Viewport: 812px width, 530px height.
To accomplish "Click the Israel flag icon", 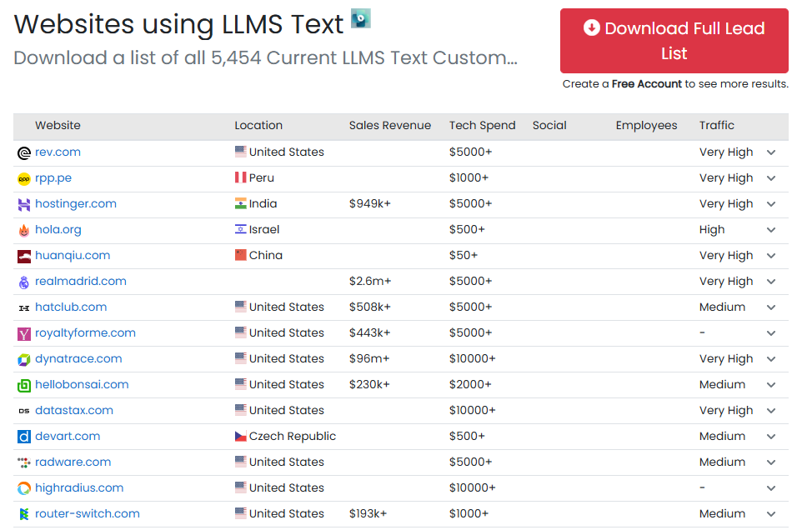I will point(240,229).
